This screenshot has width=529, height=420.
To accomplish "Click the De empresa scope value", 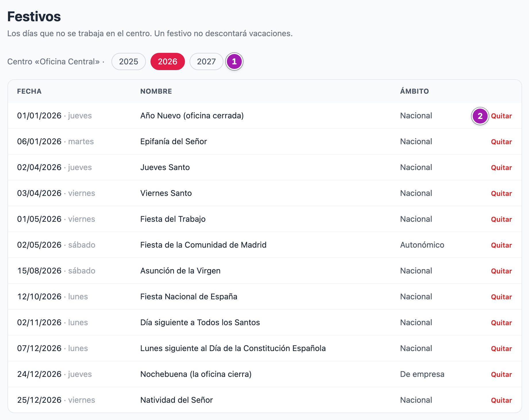I will 422,374.
